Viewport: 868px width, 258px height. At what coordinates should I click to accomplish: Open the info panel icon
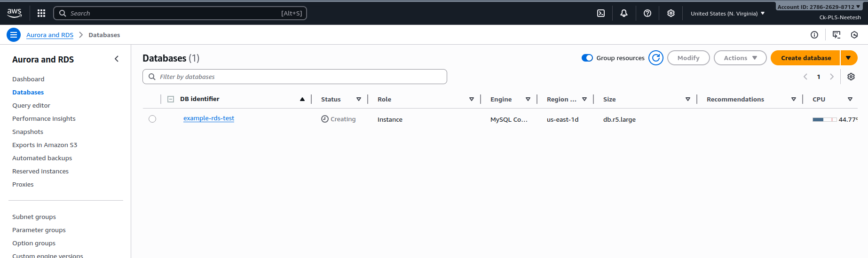(x=814, y=35)
